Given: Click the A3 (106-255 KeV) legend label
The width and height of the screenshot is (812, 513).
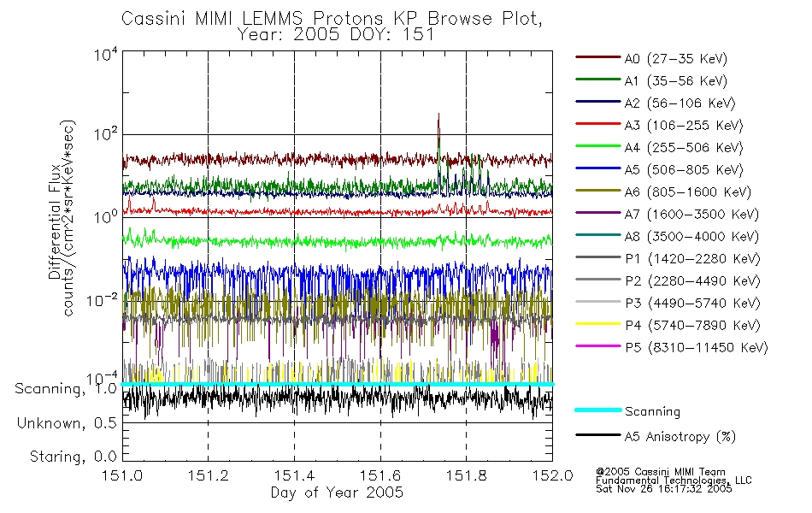Looking at the screenshot, I should pyautogui.click(x=684, y=126).
